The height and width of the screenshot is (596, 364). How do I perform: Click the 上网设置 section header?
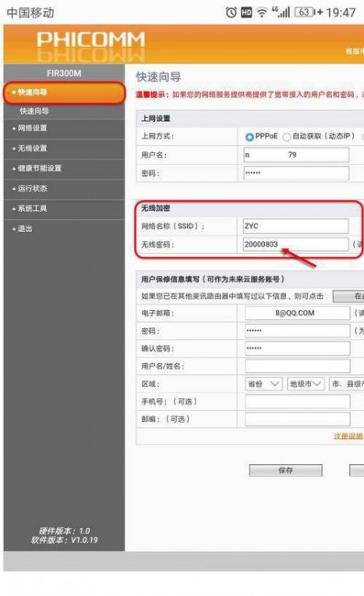tap(156, 118)
